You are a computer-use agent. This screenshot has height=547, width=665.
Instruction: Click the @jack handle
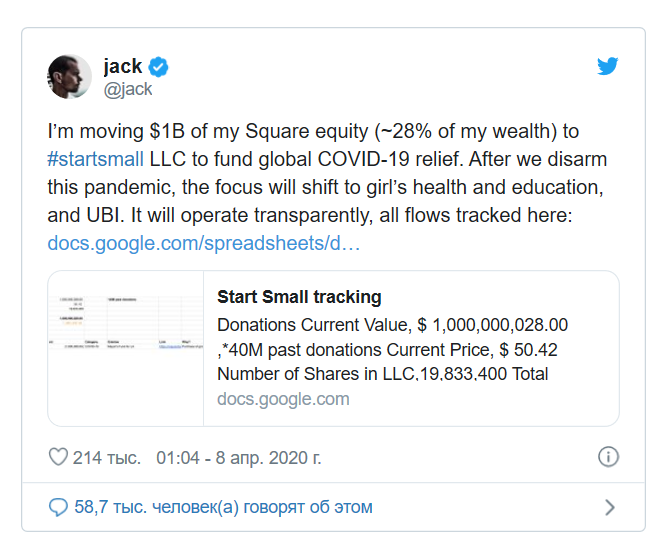pyautogui.click(x=128, y=89)
